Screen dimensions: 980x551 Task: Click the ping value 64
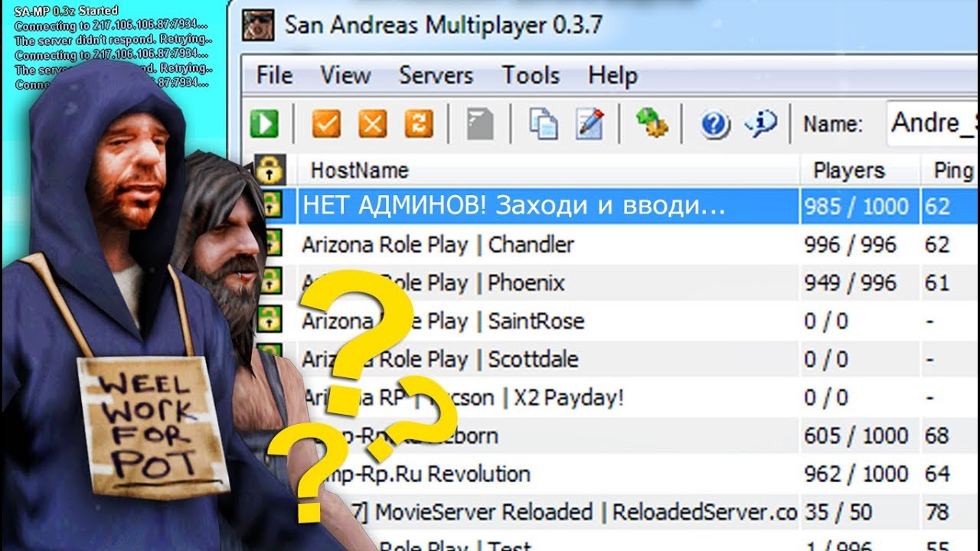[937, 474]
